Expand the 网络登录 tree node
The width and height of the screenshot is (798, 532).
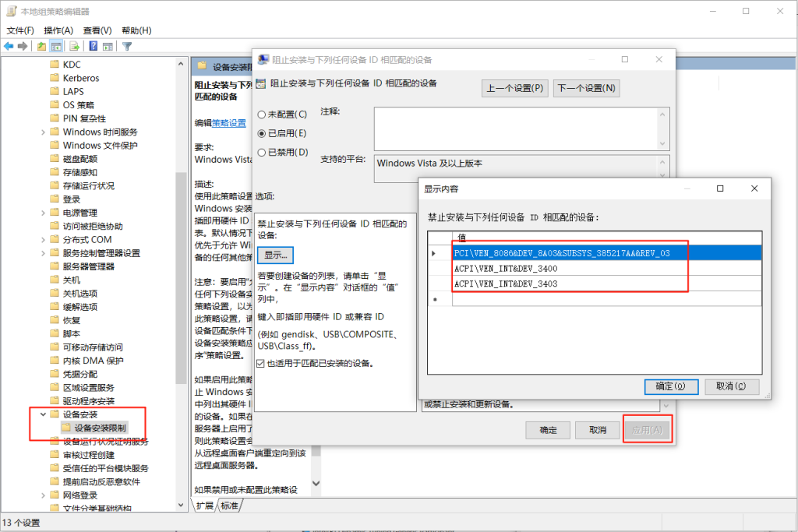pyautogui.click(x=43, y=495)
